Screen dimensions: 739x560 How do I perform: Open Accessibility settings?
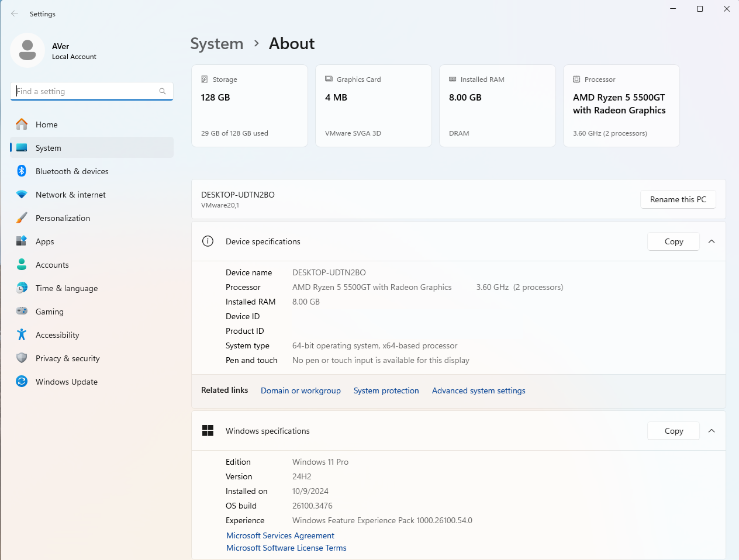[92, 335]
